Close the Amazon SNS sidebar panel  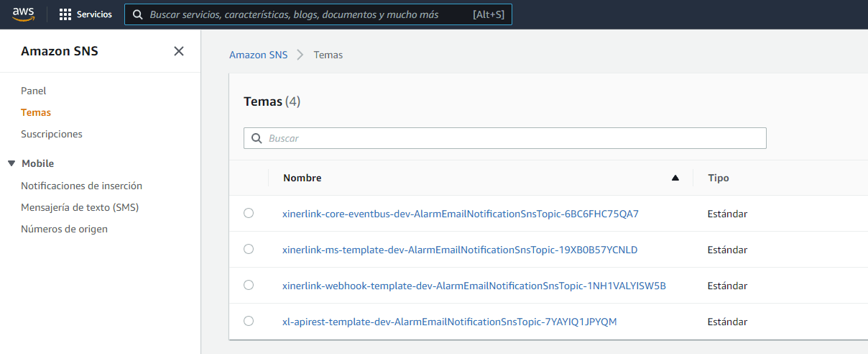point(179,51)
